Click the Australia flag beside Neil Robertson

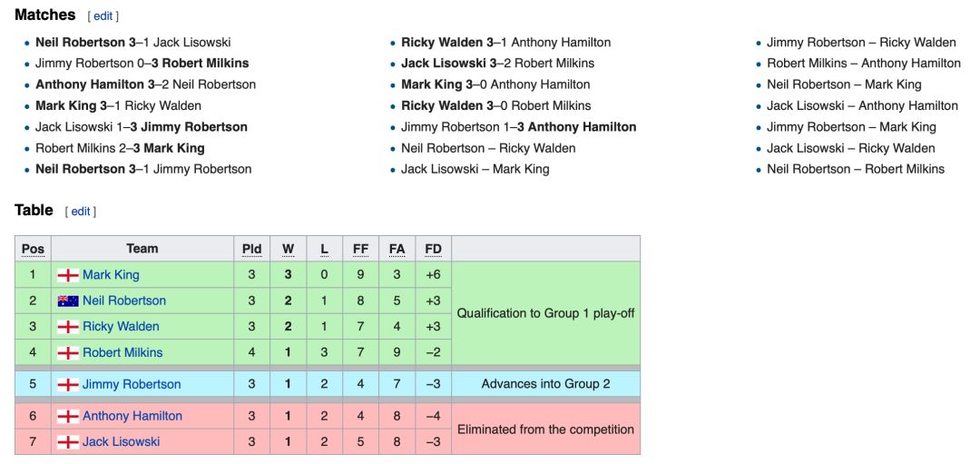(68, 301)
